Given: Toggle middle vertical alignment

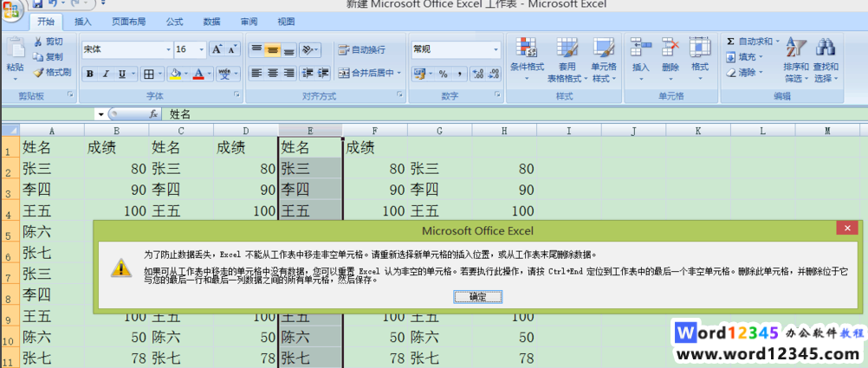Looking at the screenshot, I should click(272, 49).
